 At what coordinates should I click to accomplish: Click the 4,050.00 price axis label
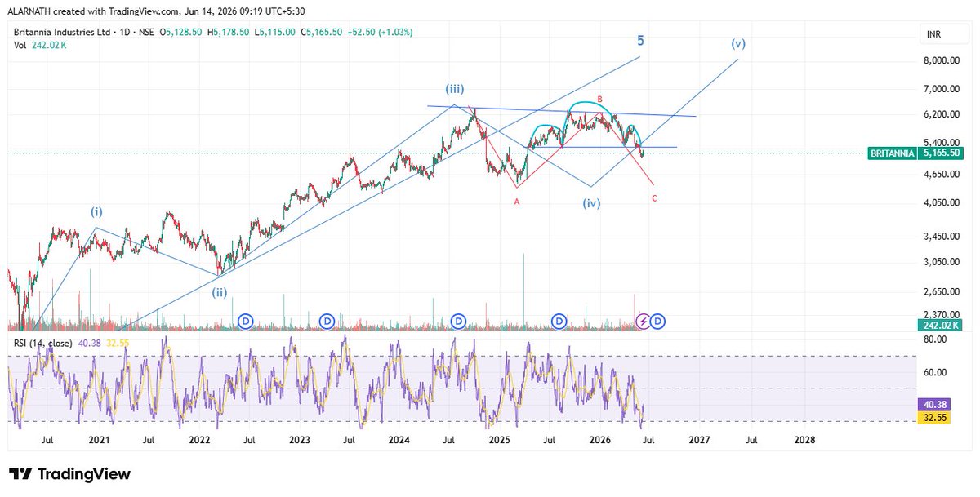tap(941, 203)
